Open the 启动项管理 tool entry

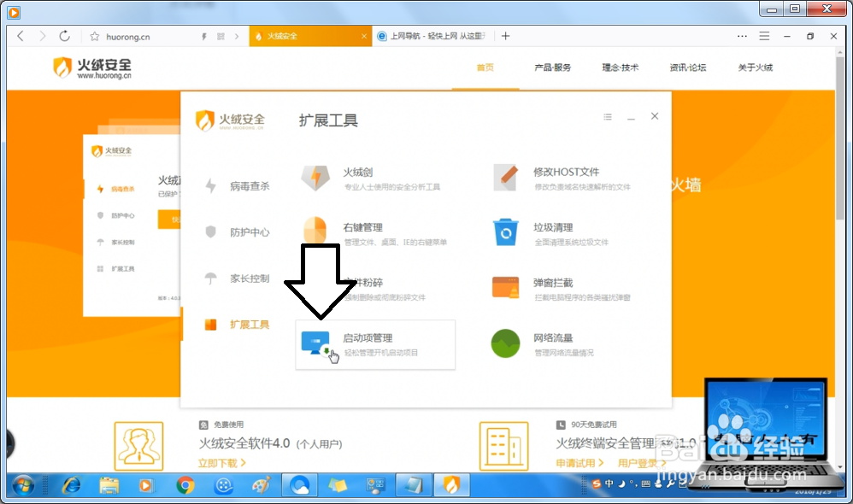pos(375,345)
